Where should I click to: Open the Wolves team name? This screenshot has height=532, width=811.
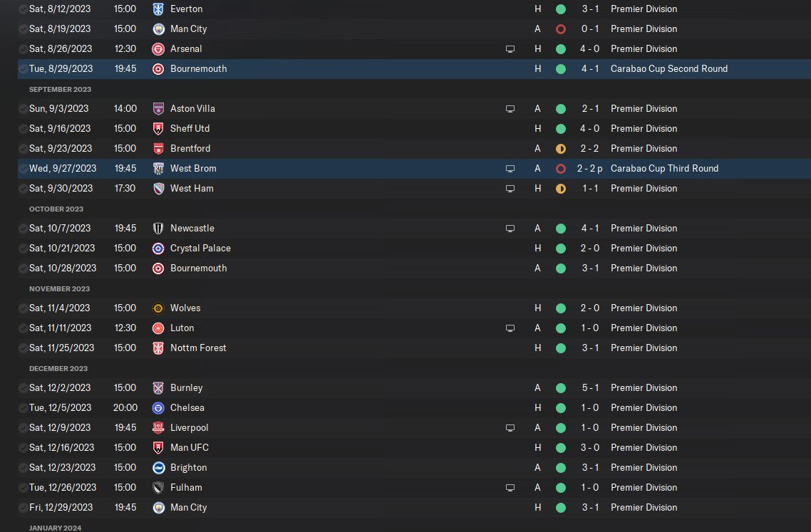tap(185, 308)
